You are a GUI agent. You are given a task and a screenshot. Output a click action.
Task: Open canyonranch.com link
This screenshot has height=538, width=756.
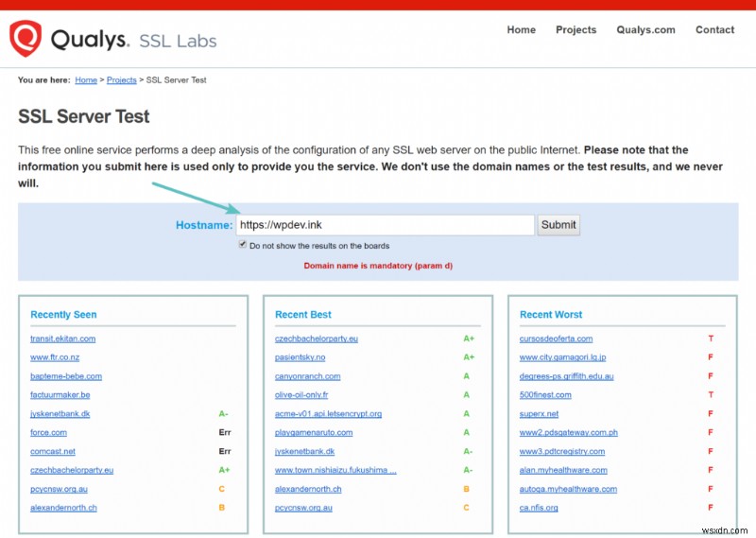tap(308, 376)
